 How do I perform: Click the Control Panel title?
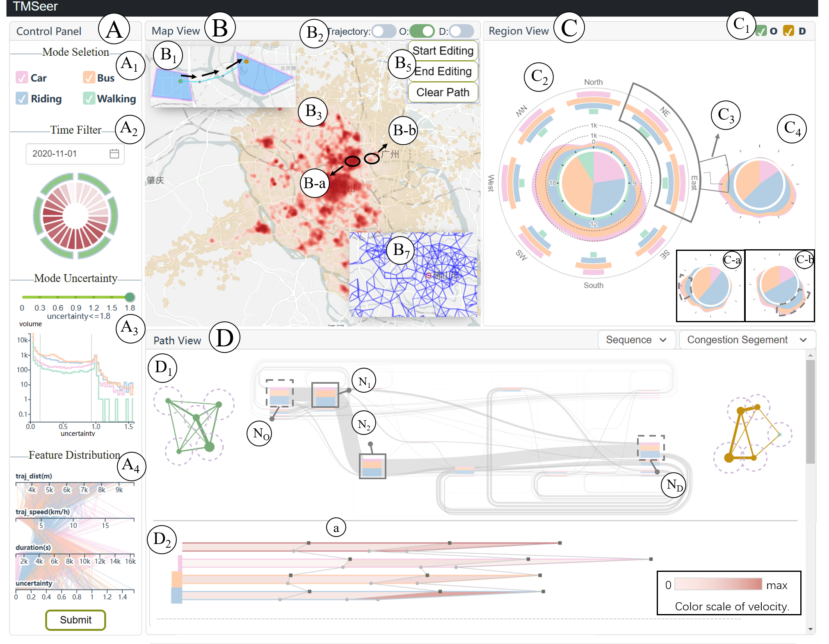click(x=49, y=31)
